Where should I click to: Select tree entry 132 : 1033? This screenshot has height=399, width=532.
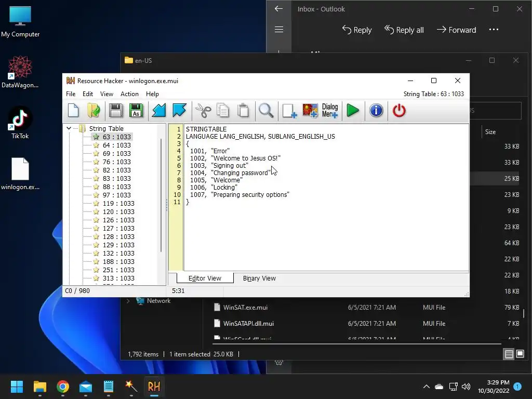point(118,253)
